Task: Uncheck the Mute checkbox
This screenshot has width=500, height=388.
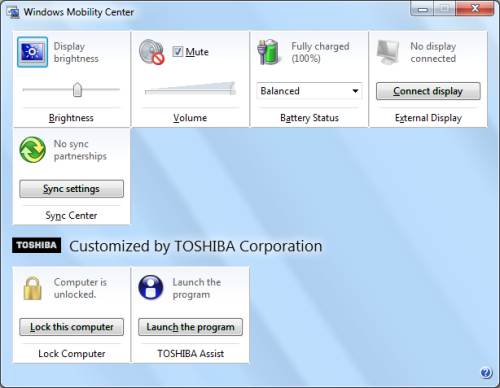Action: click(x=178, y=51)
